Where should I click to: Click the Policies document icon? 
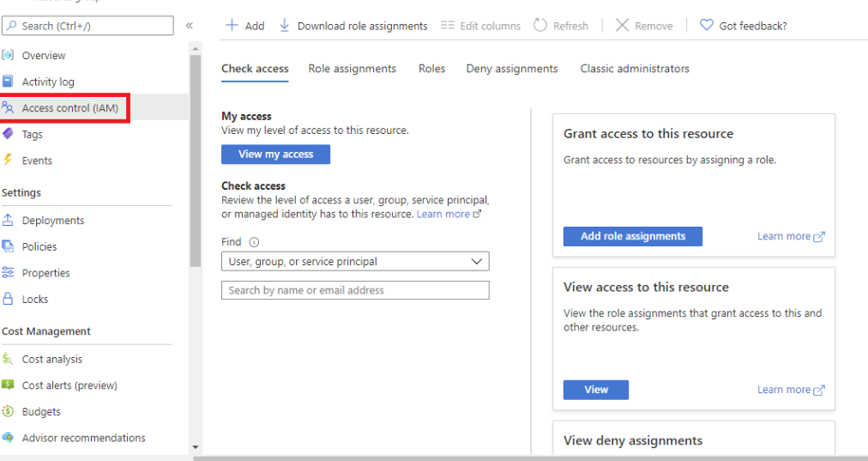pos(8,246)
